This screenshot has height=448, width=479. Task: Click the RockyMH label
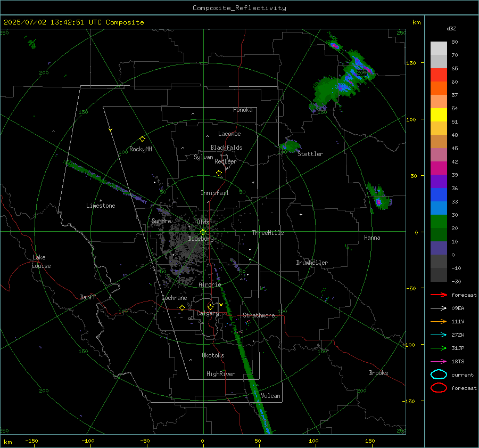pyautogui.click(x=141, y=149)
